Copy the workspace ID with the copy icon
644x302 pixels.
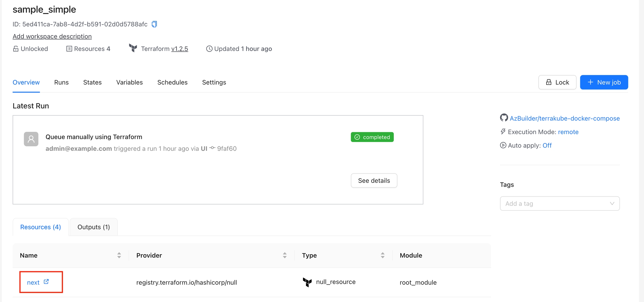coord(154,24)
